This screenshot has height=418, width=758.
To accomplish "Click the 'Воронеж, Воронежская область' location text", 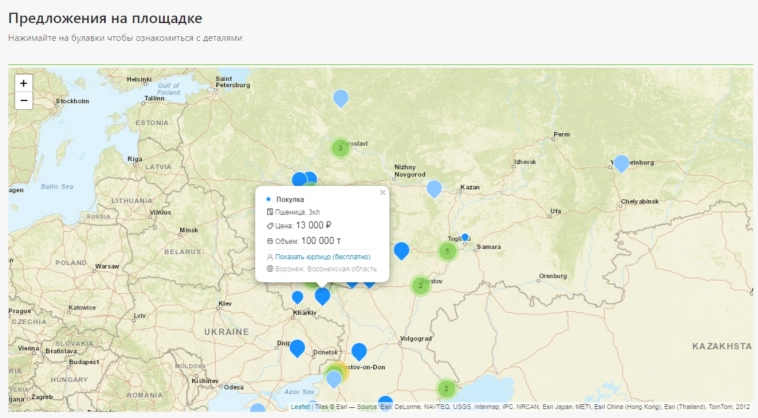I will (x=326, y=268).
